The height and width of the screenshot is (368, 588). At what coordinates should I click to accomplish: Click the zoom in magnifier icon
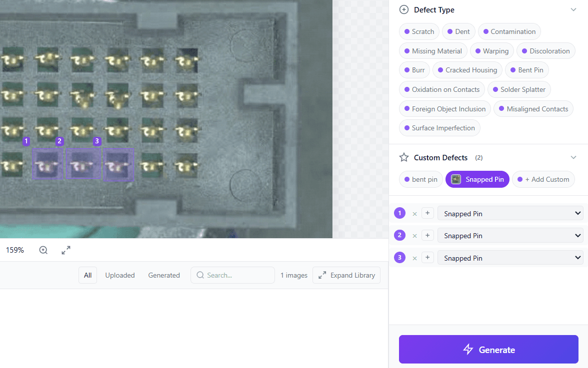pos(43,250)
